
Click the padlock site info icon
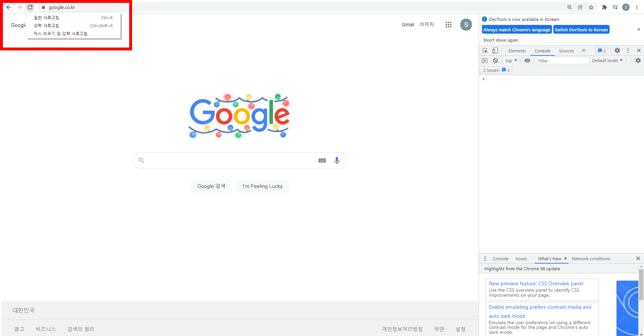tap(43, 7)
